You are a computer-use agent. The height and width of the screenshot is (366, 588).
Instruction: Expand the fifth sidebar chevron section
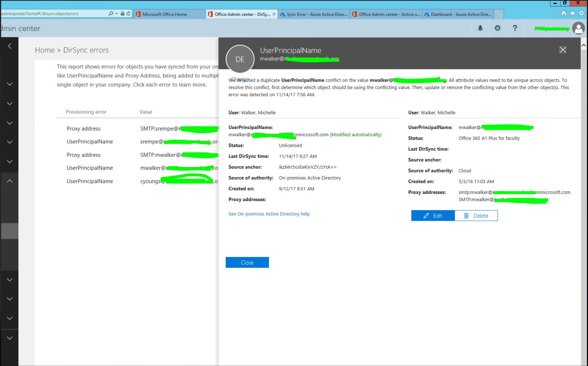[10, 161]
